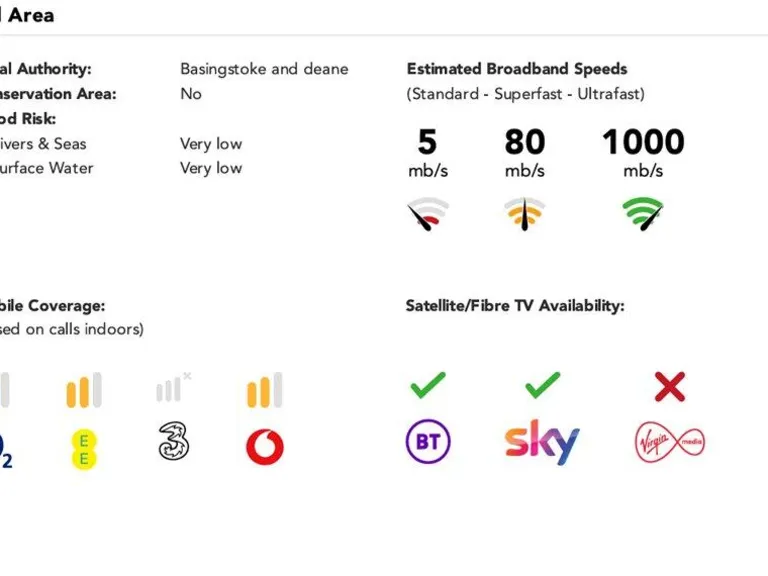This screenshot has width=768, height=576.
Task: Click the green checkmark above BT
Action: (428, 385)
